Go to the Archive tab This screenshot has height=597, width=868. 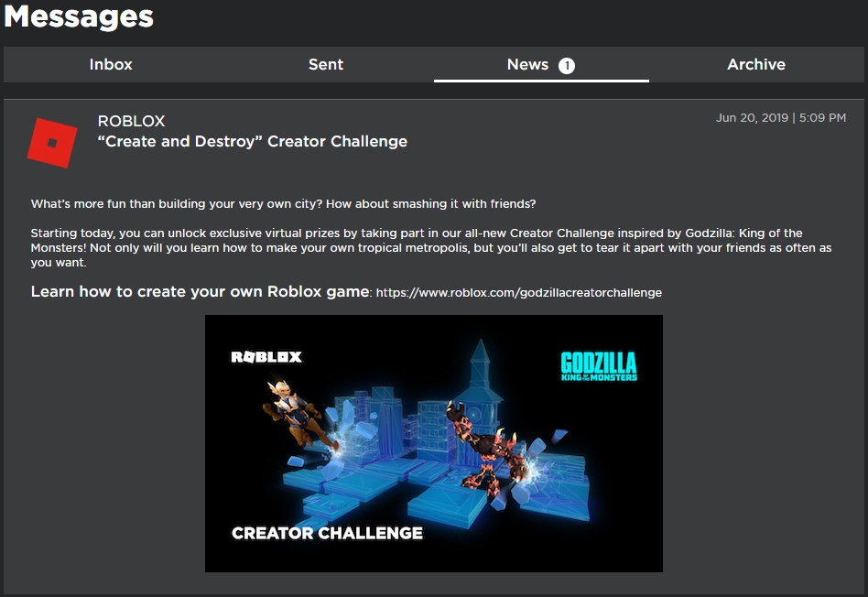tap(755, 64)
